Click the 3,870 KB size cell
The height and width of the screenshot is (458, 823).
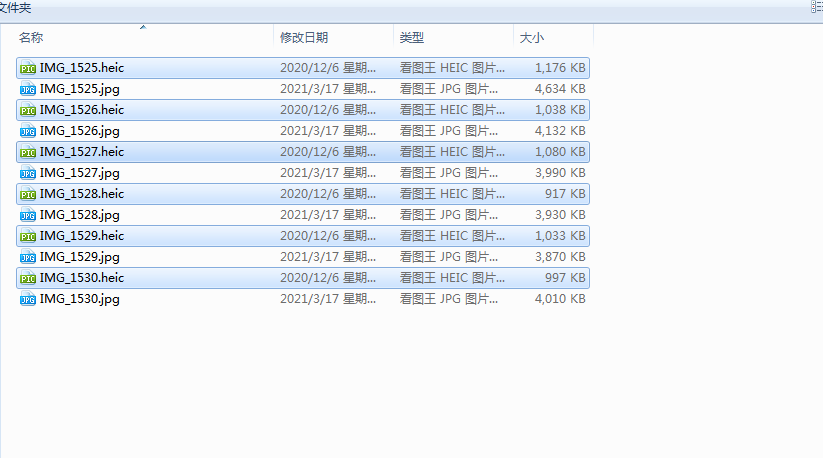[x=560, y=257]
